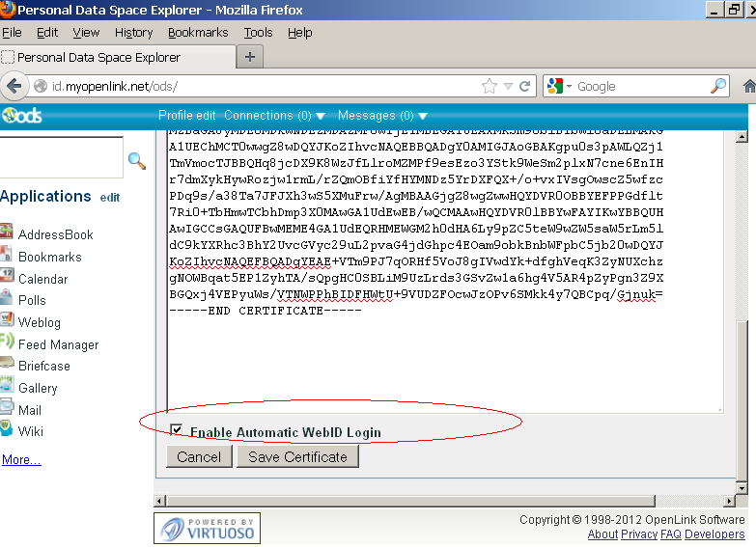Click the AddressBook icon in Applications sidebar
This screenshot has height=547, width=756.
tap(6, 233)
